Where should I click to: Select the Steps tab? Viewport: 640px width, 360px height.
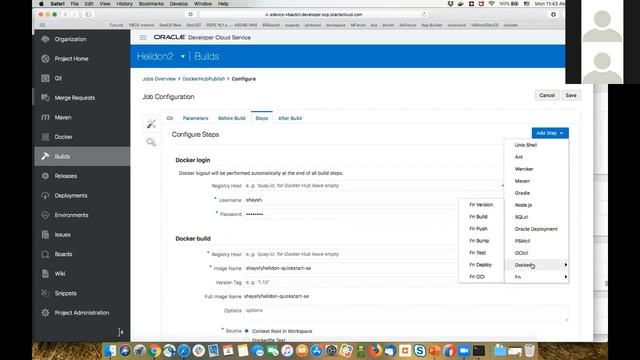coord(262,118)
